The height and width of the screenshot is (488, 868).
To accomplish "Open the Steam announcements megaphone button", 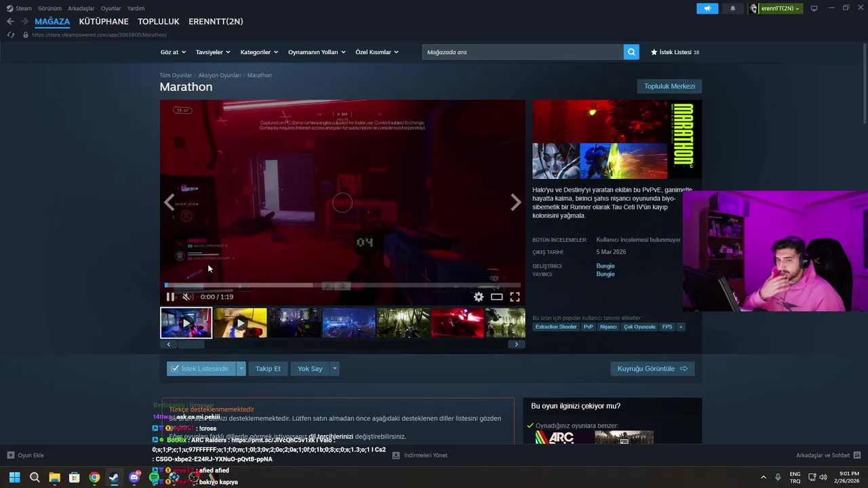I will 707,9.
